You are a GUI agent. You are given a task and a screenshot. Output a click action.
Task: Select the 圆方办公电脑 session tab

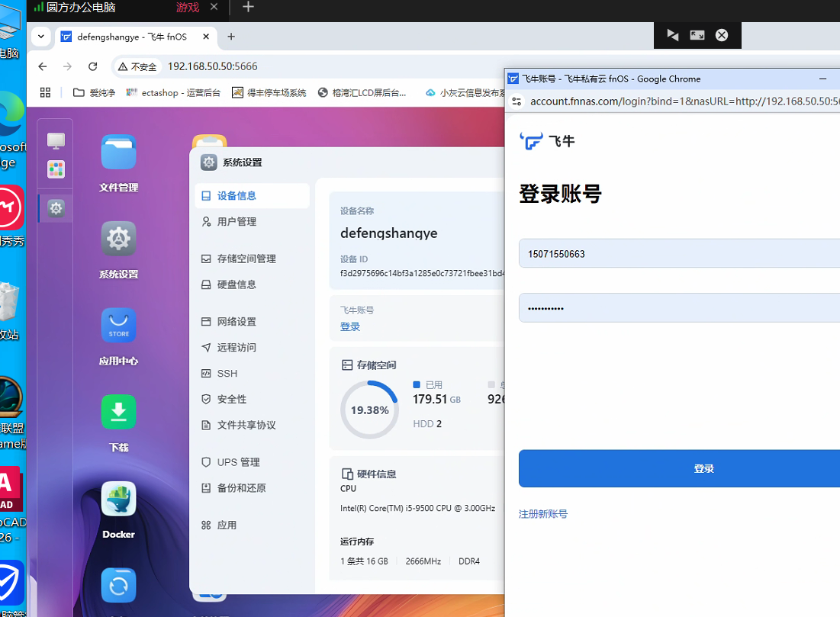click(81, 7)
